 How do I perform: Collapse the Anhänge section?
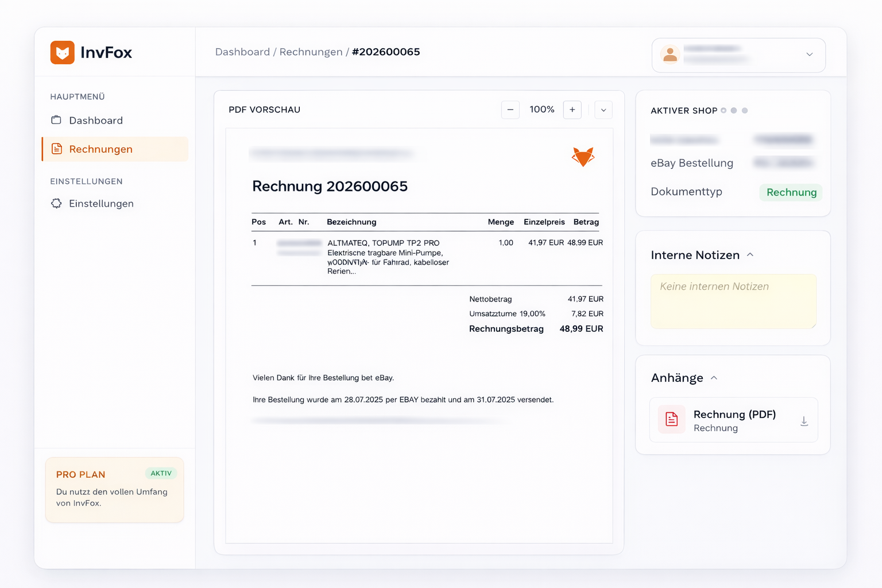pos(714,377)
